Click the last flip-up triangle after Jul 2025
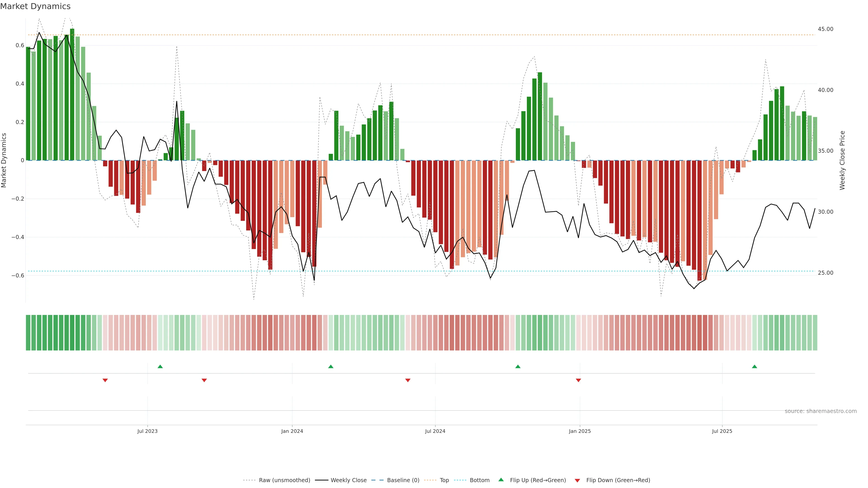Viewport: 868px width, 488px height. (x=755, y=366)
